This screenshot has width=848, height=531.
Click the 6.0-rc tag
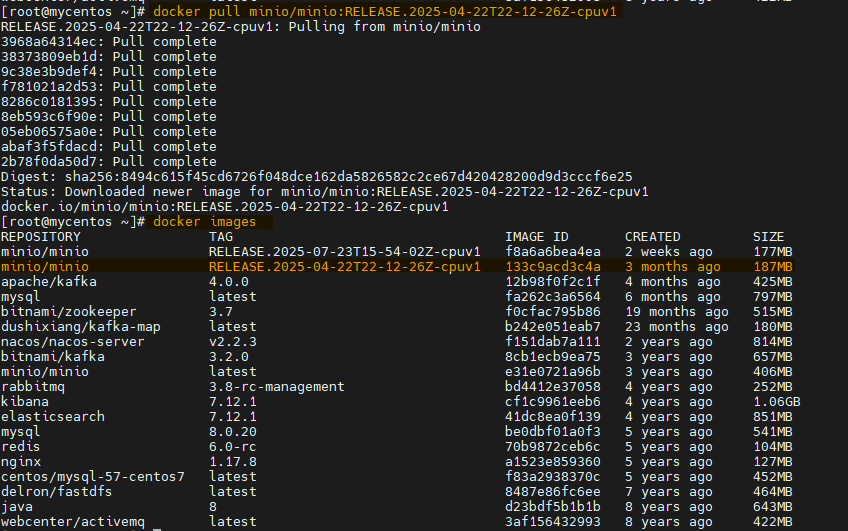[x=233, y=447]
